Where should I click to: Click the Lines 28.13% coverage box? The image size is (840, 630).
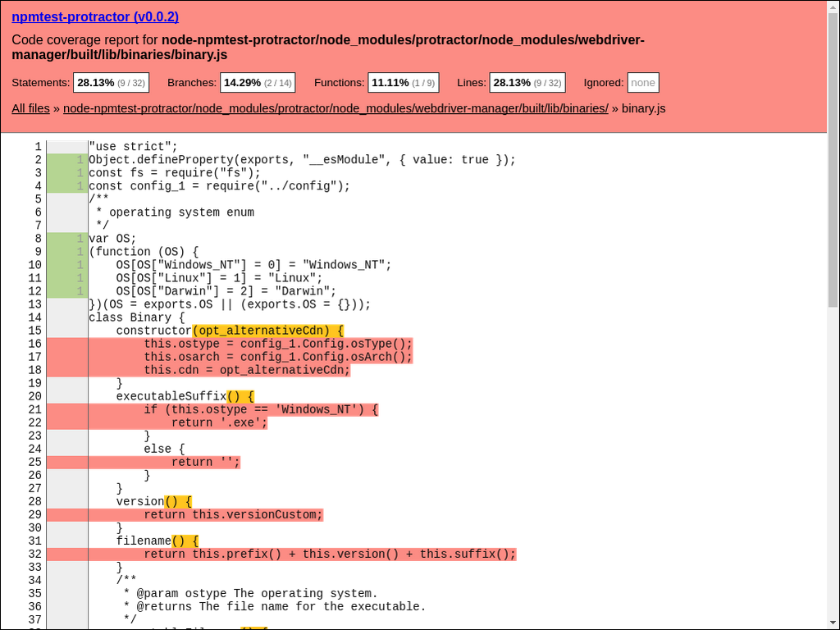[x=527, y=83]
